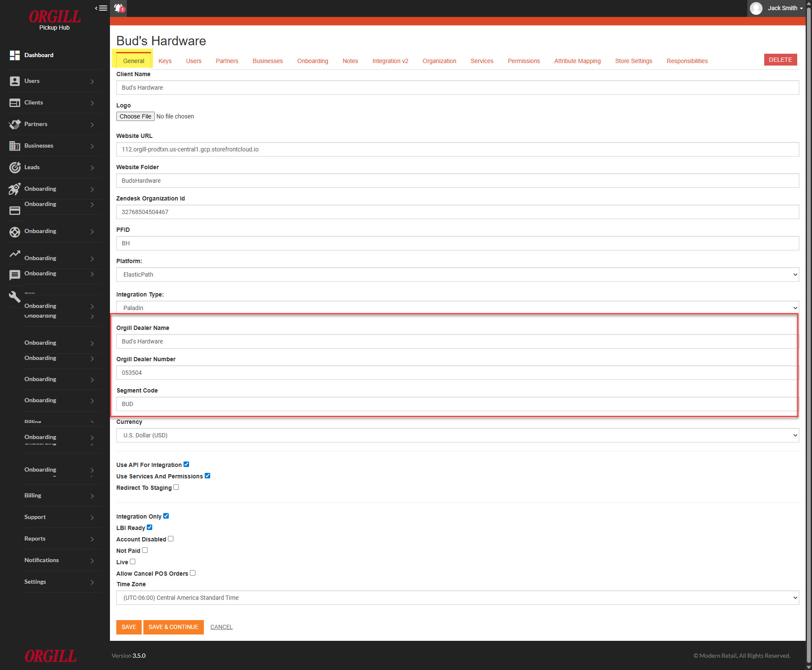
Task: Click the Orgill logo in footer
Action: click(50, 656)
